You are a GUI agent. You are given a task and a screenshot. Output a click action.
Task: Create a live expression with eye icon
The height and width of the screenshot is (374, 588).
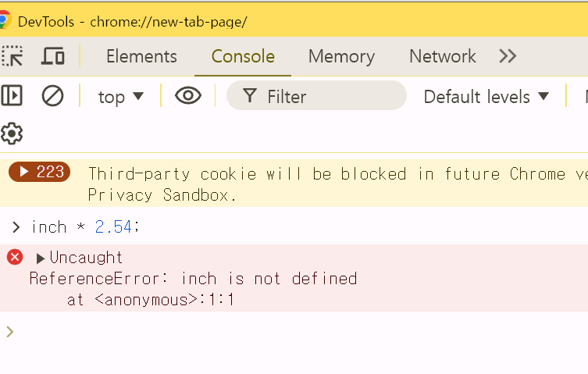click(188, 96)
